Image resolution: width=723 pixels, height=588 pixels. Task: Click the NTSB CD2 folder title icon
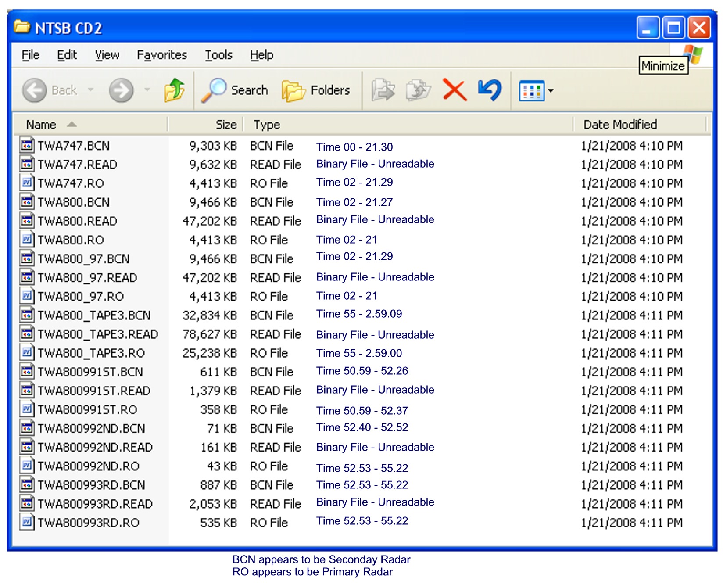click(x=22, y=27)
